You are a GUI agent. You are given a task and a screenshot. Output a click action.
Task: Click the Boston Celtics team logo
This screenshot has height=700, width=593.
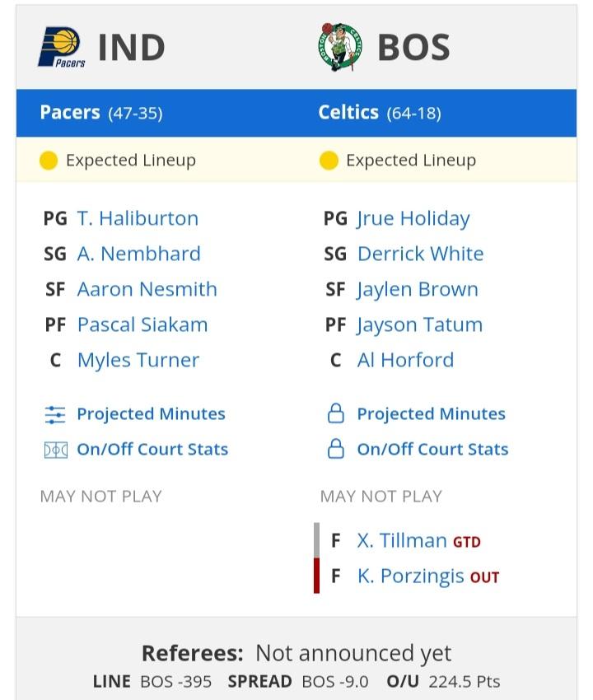pyautogui.click(x=340, y=47)
